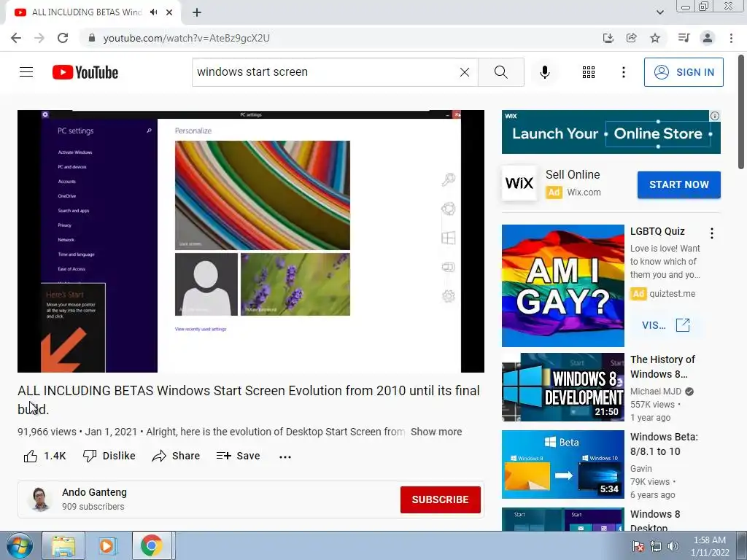Open YouTube settings three-dot menu
This screenshot has width=747, height=560.
coord(623,72)
